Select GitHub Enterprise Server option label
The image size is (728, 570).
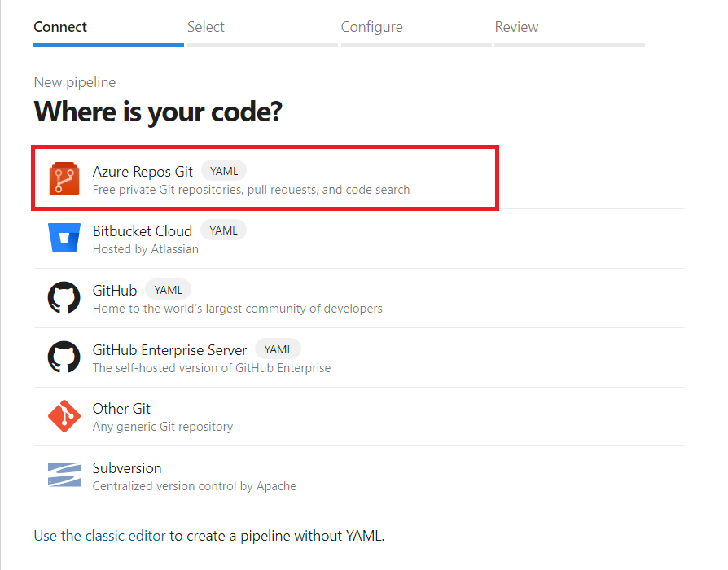click(169, 349)
